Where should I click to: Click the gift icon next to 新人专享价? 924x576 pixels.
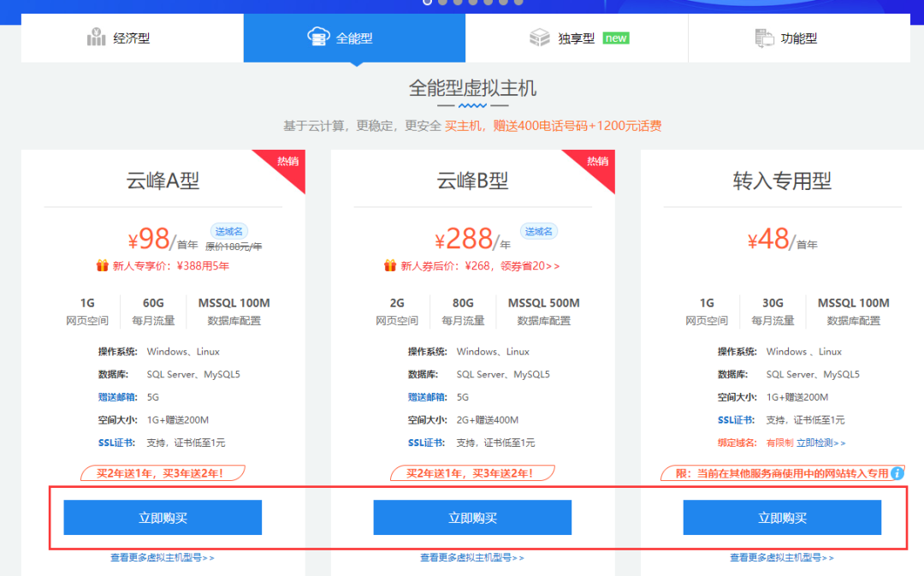[x=103, y=265]
